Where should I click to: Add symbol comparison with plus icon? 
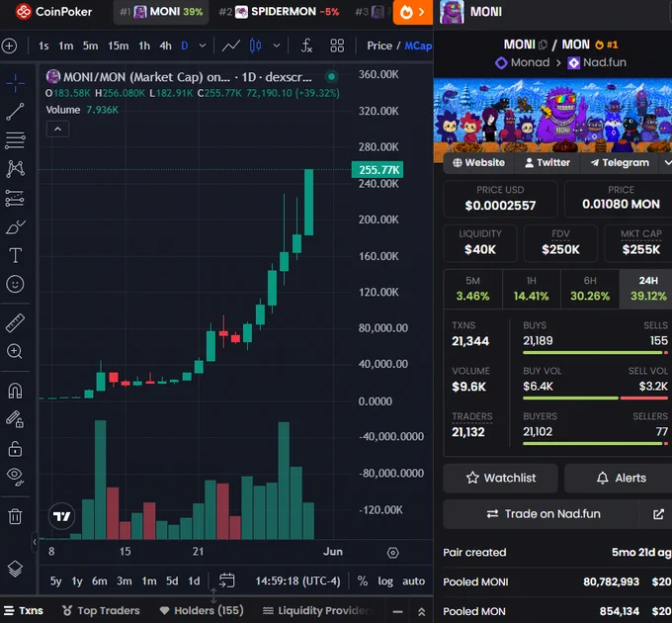coord(10,45)
